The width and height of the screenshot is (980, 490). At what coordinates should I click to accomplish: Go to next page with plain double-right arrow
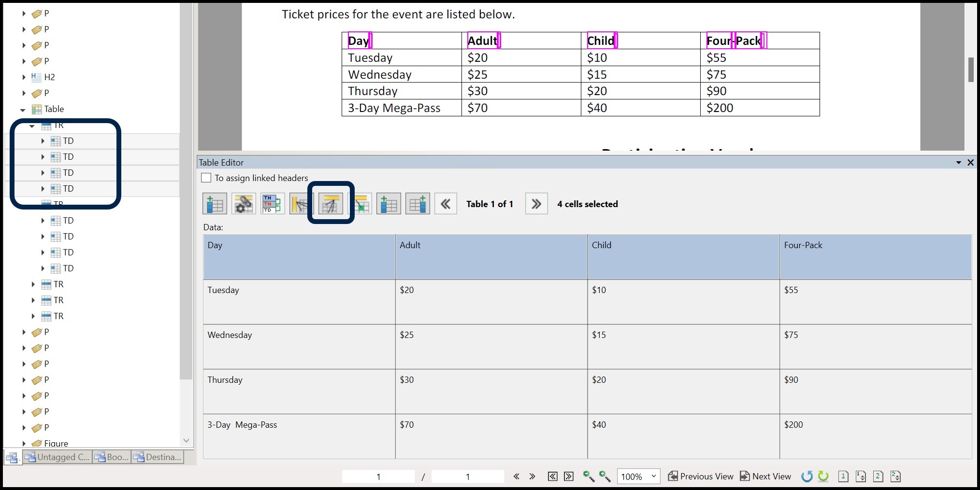pos(532,476)
